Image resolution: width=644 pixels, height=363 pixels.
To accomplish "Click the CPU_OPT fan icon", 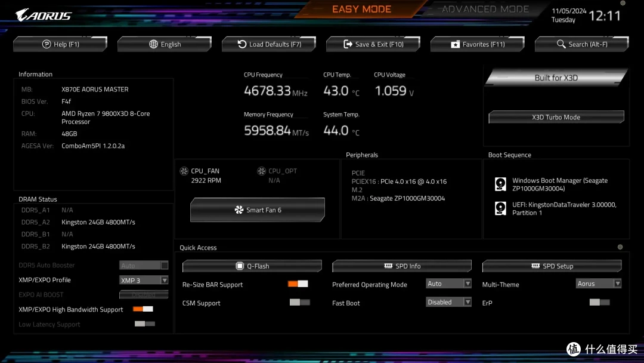I will [x=261, y=171].
